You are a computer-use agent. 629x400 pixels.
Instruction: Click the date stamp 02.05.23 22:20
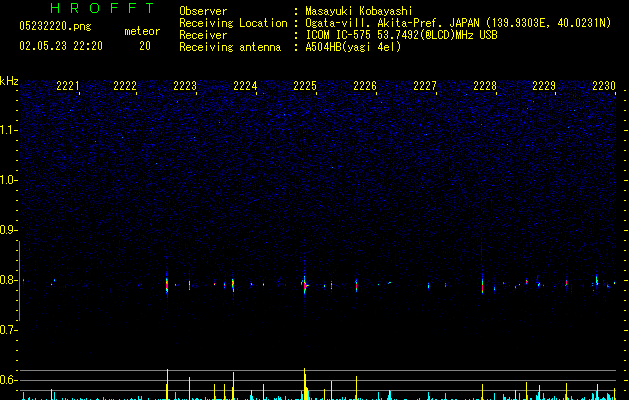61,46
